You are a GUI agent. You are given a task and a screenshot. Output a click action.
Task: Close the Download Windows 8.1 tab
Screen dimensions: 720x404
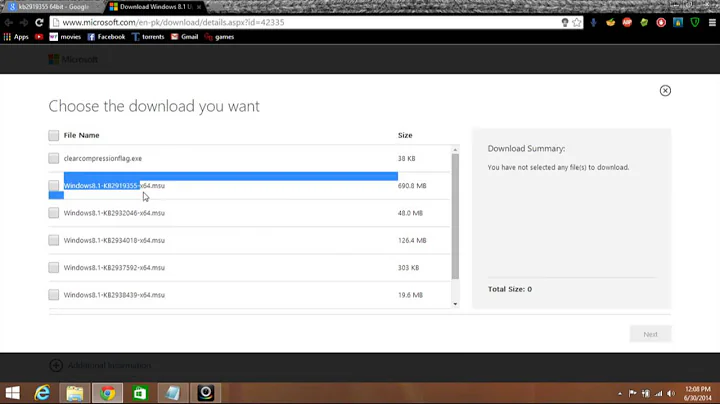(199, 7)
